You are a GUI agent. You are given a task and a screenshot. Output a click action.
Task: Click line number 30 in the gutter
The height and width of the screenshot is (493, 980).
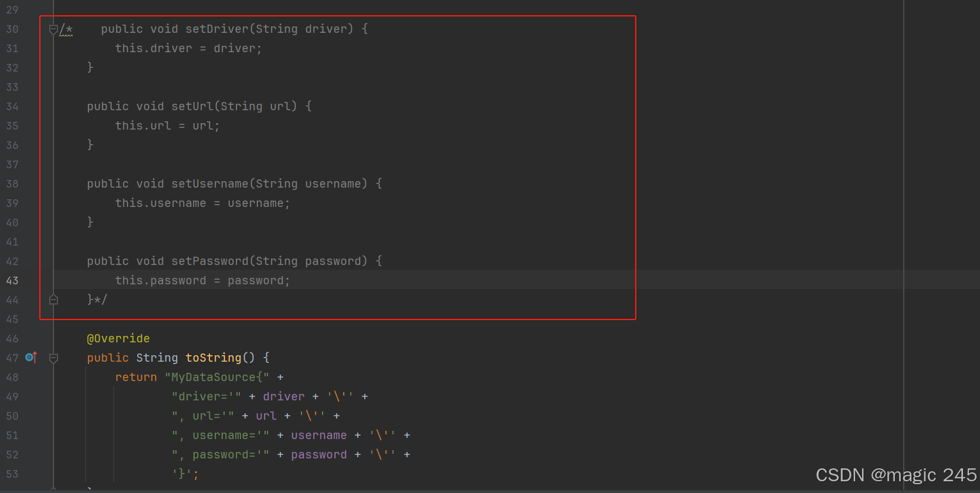[12, 29]
